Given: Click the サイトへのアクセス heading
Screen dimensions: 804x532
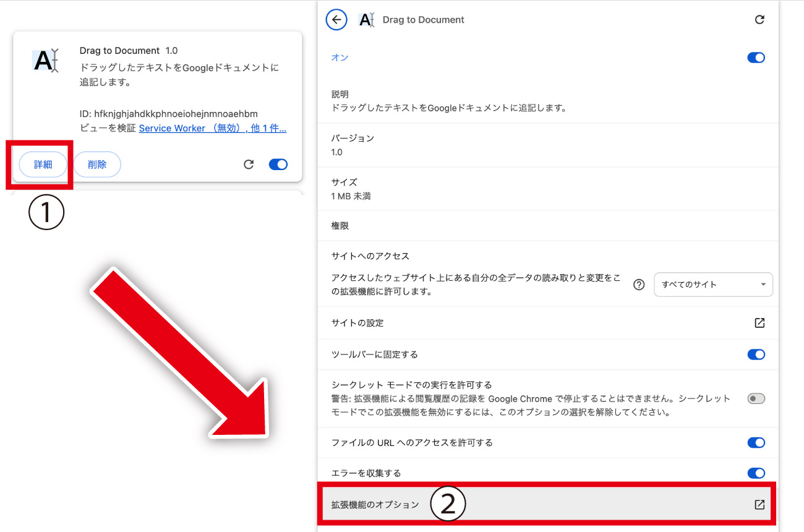Looking at the screenshot, I should pos(370,255).
